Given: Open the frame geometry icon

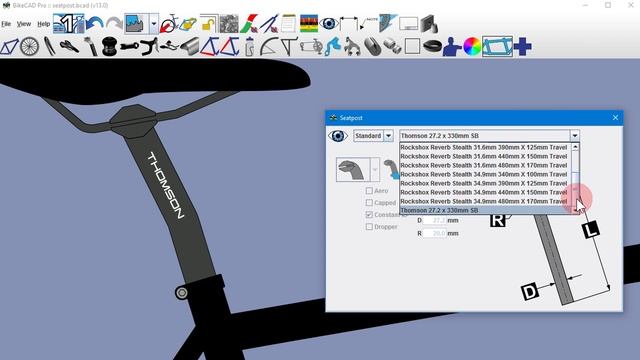Looking at the screenshot, I should pyautogui.click(x=9, y=47).
